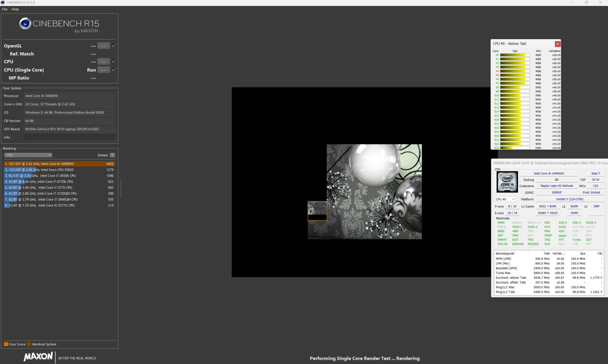Click the MAXON logo at bottom

38,357
